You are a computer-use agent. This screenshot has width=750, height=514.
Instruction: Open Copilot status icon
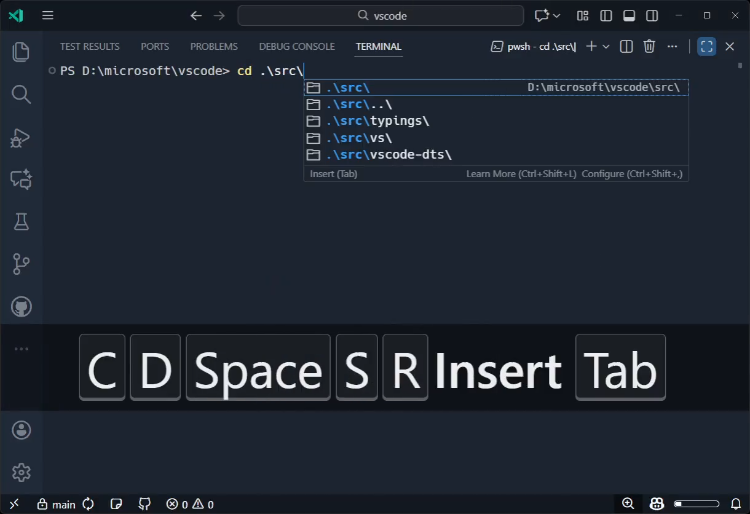tap(657, 503)
